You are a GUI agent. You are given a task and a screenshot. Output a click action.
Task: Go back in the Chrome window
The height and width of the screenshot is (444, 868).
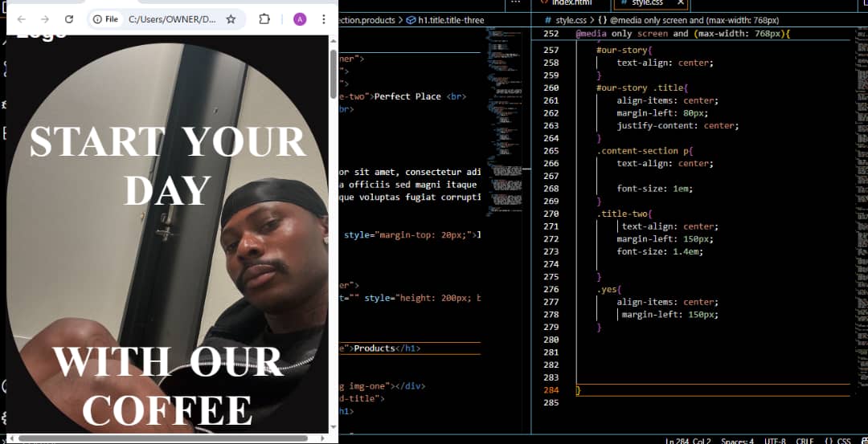21,19
